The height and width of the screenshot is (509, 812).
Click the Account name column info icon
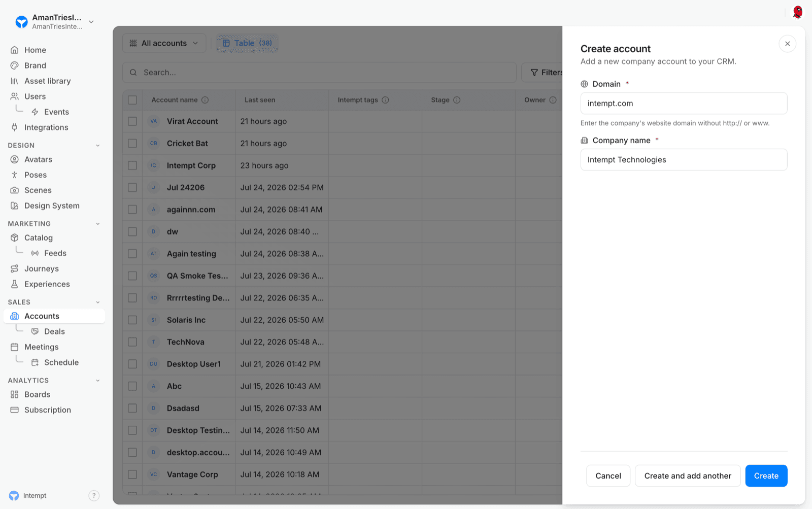click(x=205, y=100)
